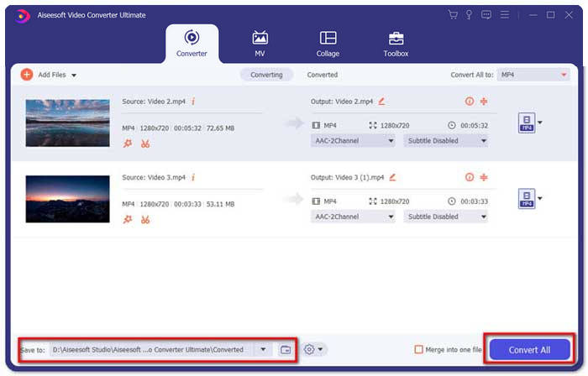
Task: Open cut scissors for Video 3.mp4
Action: pyautogui.click(x=145, y=219)
